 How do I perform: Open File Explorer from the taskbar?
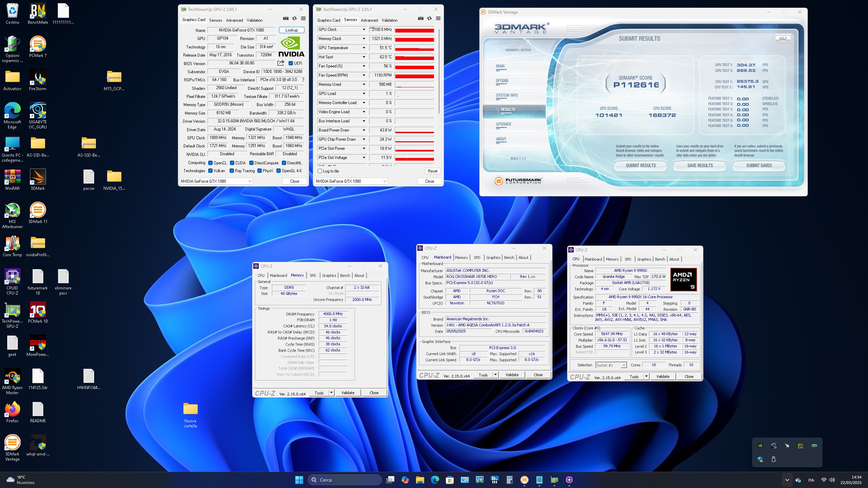coord(420,480)
